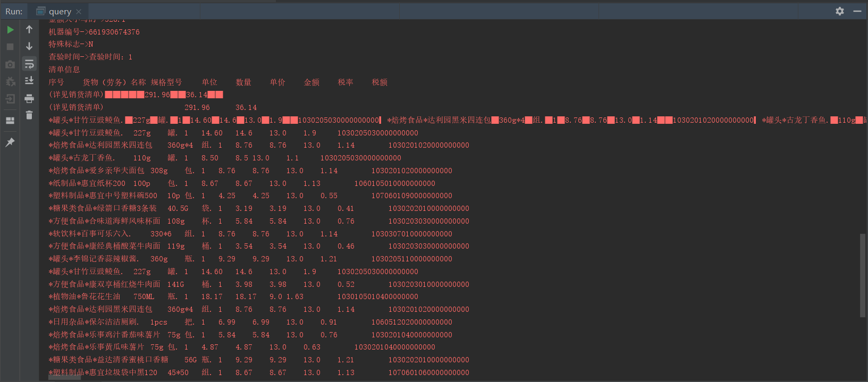Hide the Run tool window with minus icon
Image resolution: width=868 pixels, height=382 pixels.
(857, 11)
